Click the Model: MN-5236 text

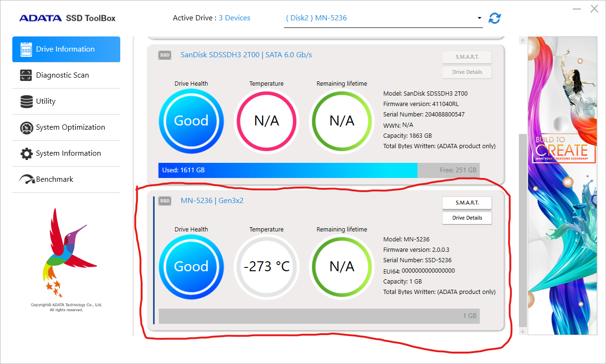[406, 240]
